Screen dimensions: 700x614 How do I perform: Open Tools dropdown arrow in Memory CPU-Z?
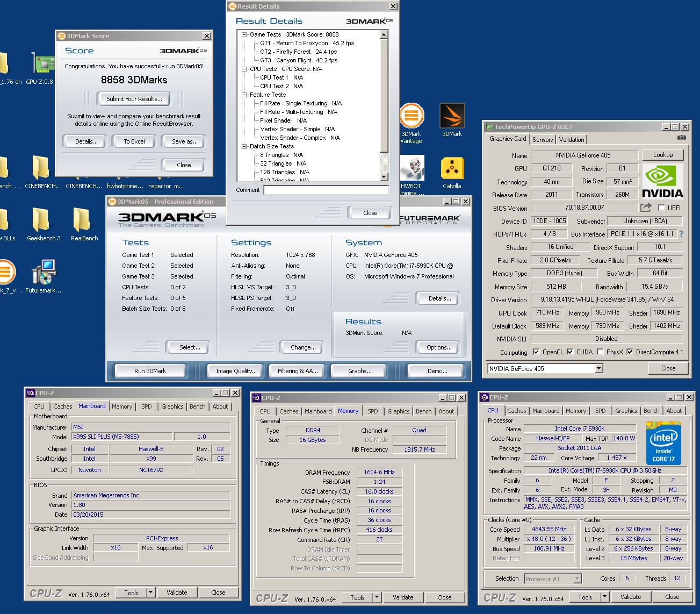[377, 597]
